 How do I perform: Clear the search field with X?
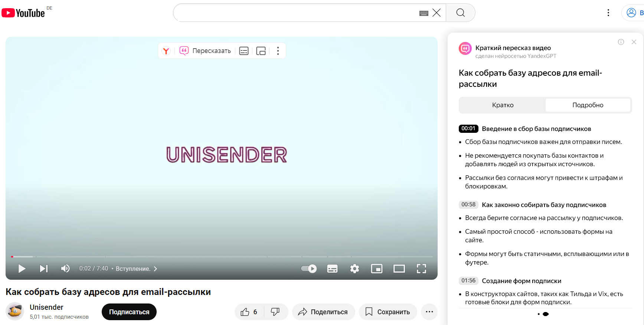pos(437,13)
